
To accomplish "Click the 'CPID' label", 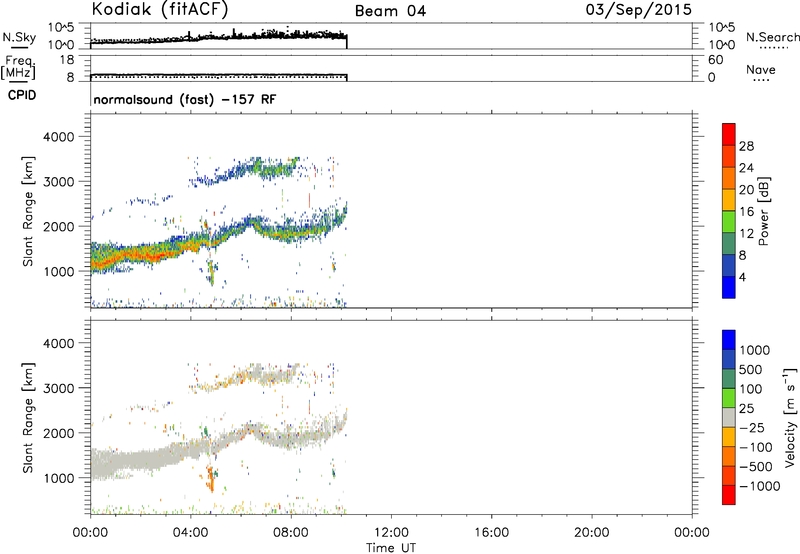I will point(22,95).
